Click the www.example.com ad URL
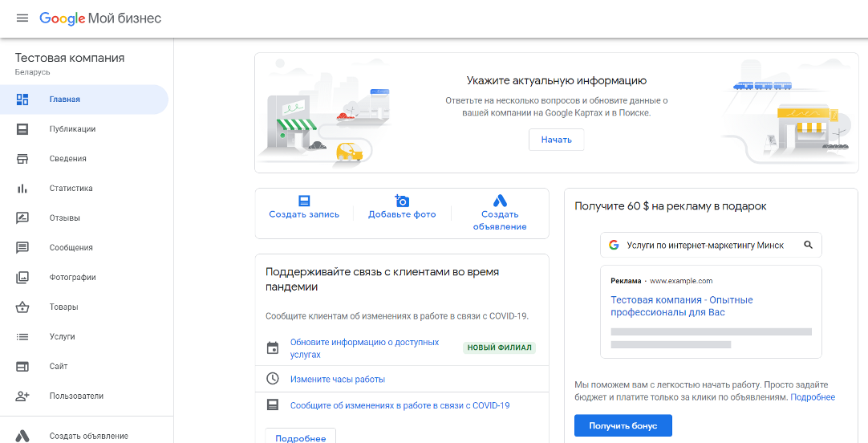The image size is (868, 443). (x=681, y=281)
